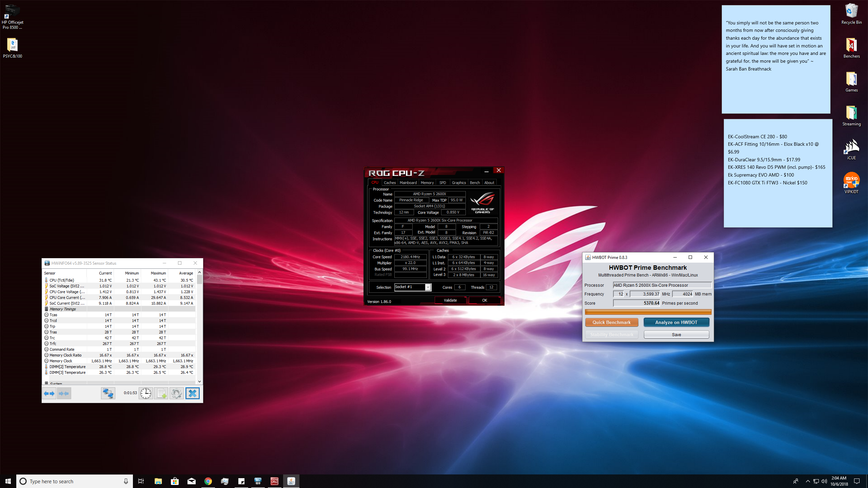Click the HWiNFO vertical scrollbar thumb
Image resolution: width=868 pixels, height=488 pixels.
(199, 279)
